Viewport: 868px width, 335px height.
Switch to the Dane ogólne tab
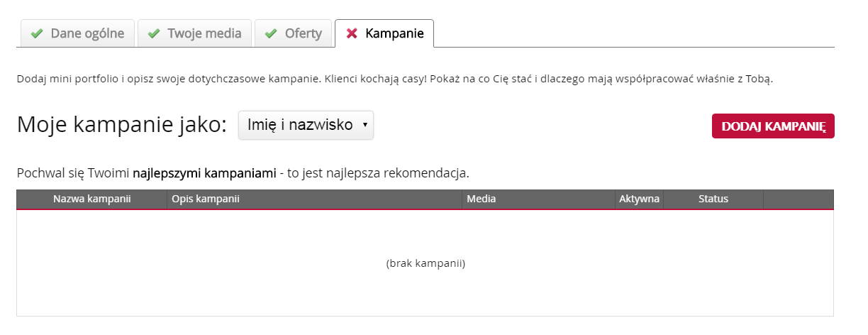[77, 33]
